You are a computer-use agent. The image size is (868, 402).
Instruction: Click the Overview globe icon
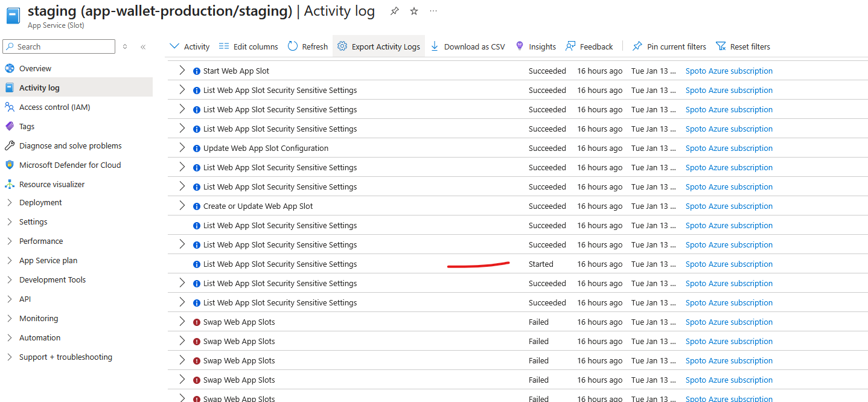click(x=9, y=68)
